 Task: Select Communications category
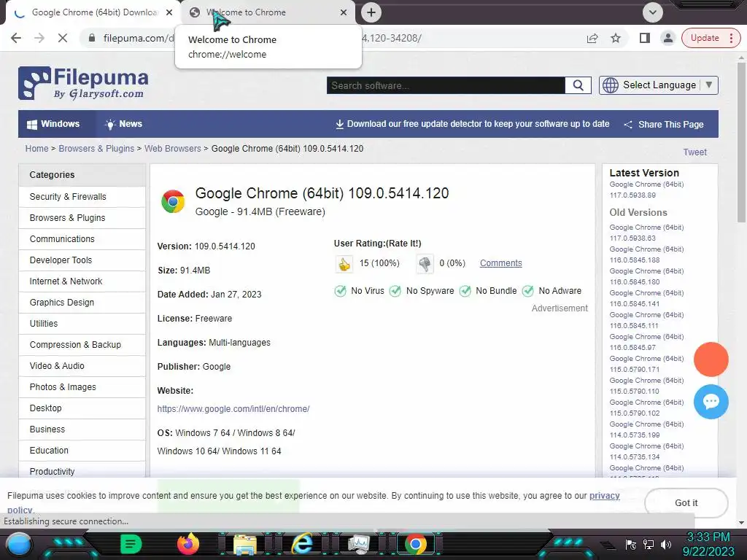tap(82, 239)
